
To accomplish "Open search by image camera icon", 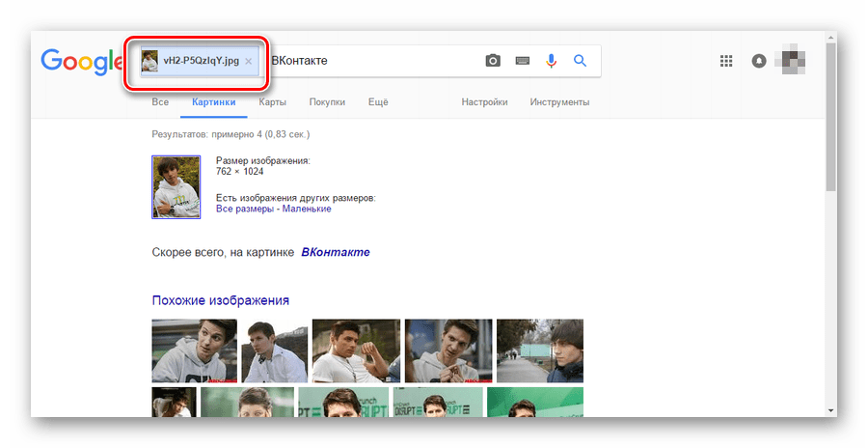I will 493,61.
